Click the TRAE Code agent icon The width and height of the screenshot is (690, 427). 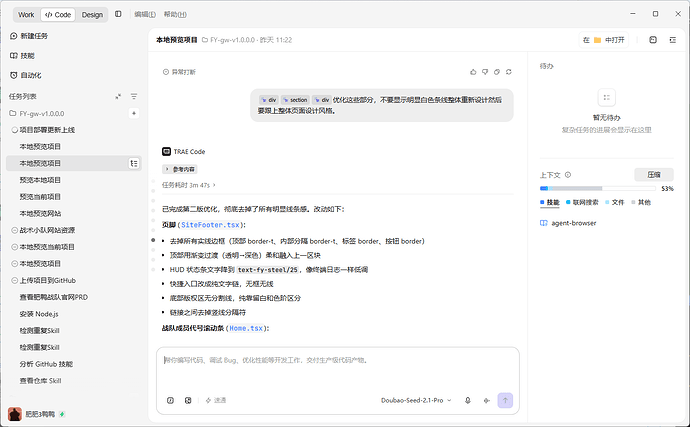click(166, 151)
